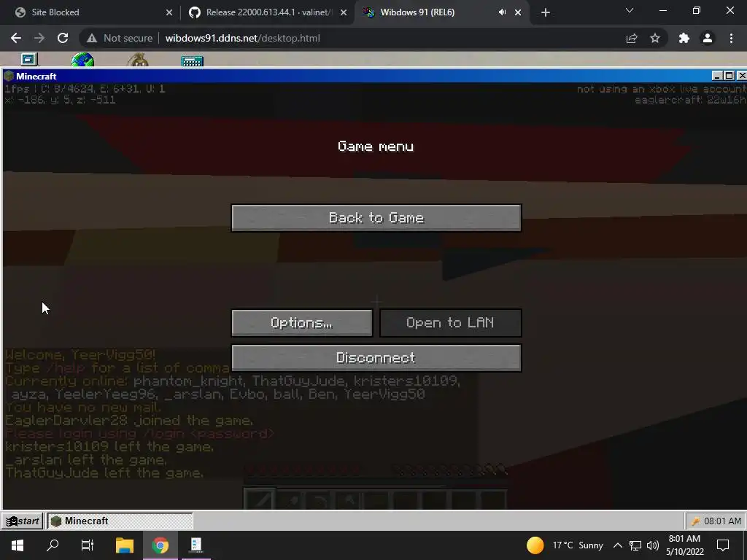Image resolution: width=747 pixels, height=560 pixels.
Task: Switch to the Release 22000.613.44.1 tab
Action: click(x=268, y=12)
